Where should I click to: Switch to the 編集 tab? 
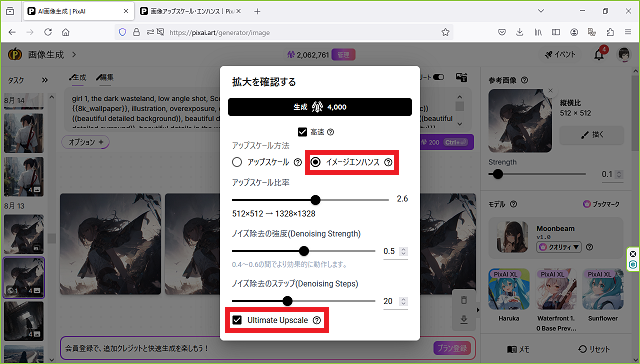click(x=105, y=77)
